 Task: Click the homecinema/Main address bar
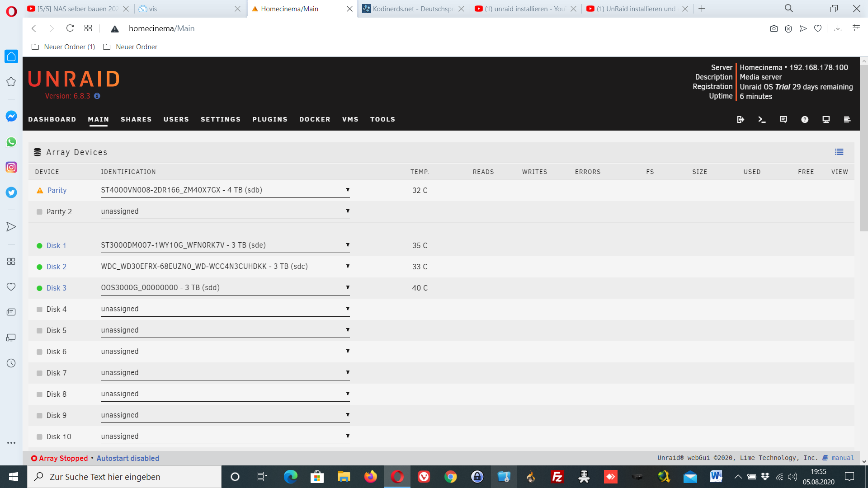[x=161, y=28]
